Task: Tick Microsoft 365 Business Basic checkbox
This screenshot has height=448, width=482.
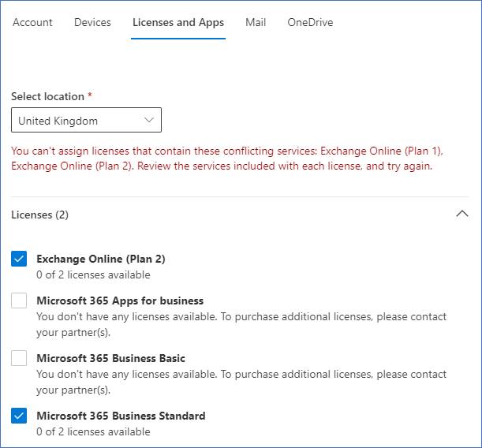Action: tap(19, 358)
